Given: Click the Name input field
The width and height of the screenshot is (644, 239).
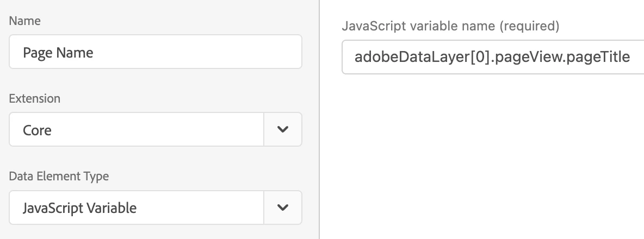Looking at the screenshot, I should [155, 52].
